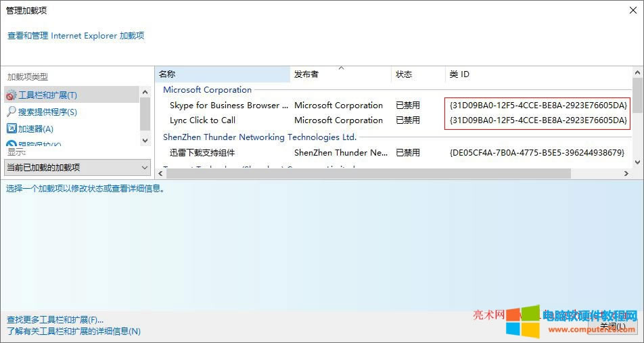Click the 加速器 accelerator icon
The width and height of the screenshot is (644, 343).
click(x=11, y=129)
